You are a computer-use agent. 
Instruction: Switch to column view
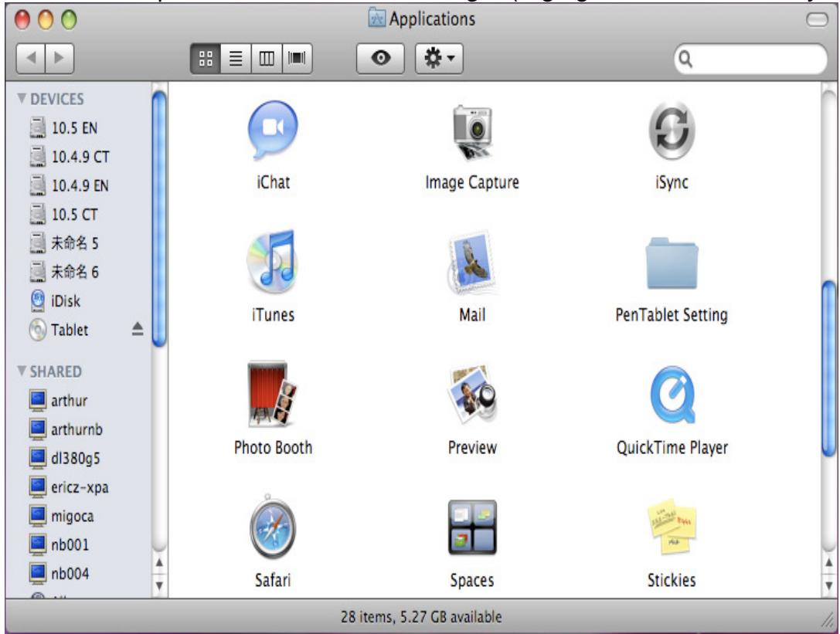pos(267,58)
